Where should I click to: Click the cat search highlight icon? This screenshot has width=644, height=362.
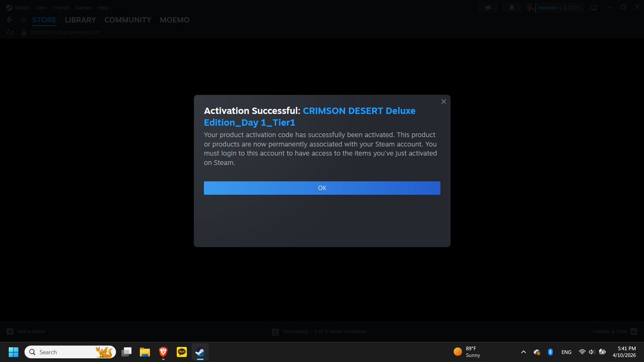[x=105, y=352]
